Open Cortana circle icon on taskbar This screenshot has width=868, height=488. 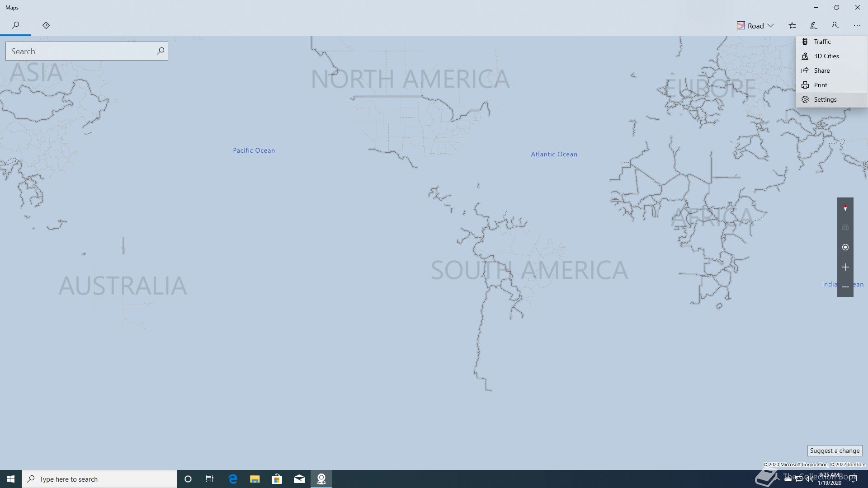[188, 479]
